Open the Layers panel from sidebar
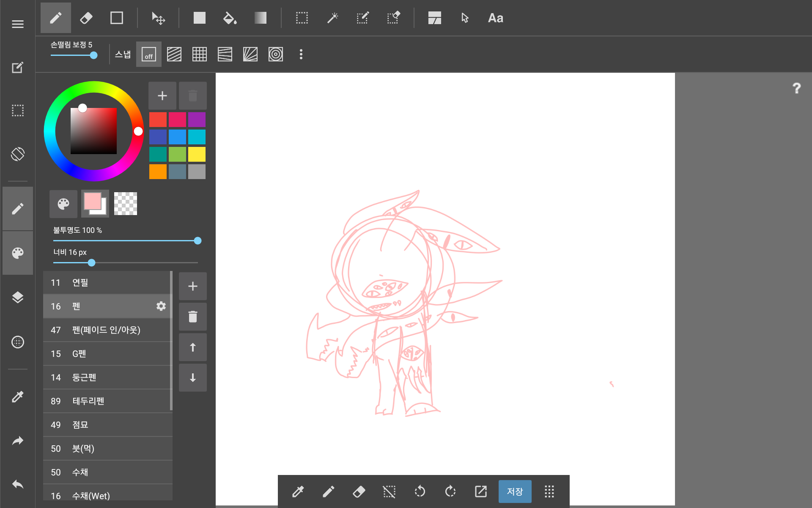The height and width of the screenshot is (508, 812). 18,298
